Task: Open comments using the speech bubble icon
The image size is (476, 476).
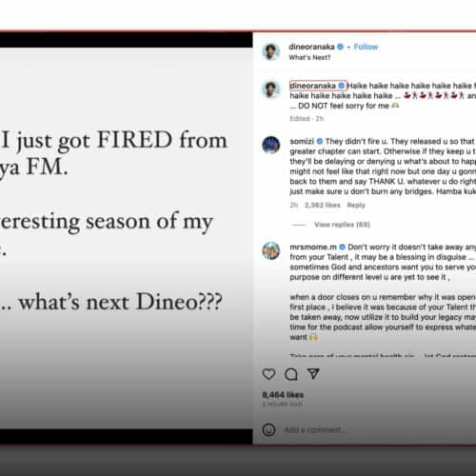Action: coord(291,374)
